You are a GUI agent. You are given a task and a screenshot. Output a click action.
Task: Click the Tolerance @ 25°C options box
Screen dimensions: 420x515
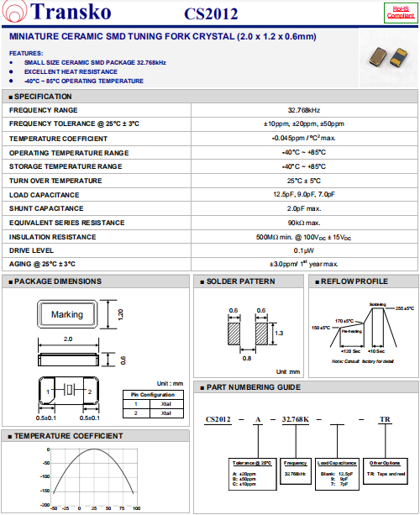click(x=252, y=475)
